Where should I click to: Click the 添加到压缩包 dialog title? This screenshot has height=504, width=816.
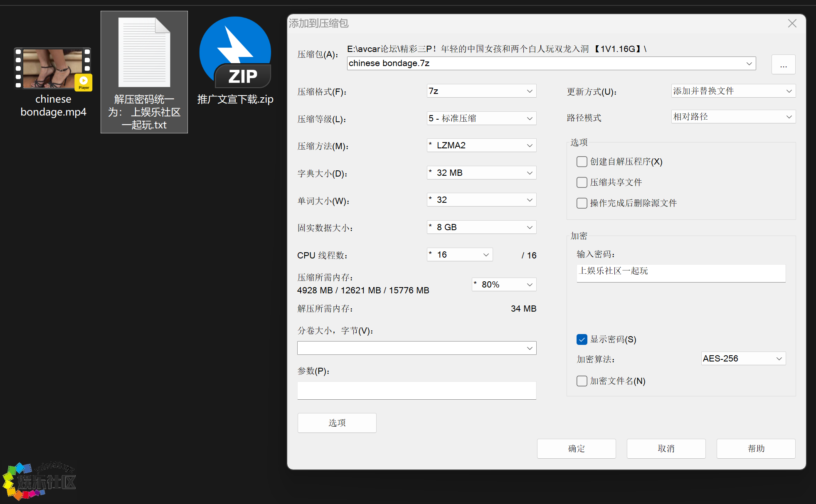coord(319,23)
